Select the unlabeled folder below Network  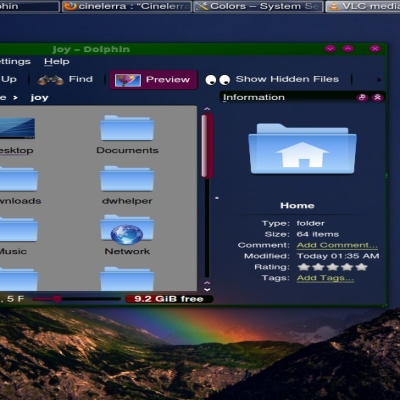coord(127,279)
